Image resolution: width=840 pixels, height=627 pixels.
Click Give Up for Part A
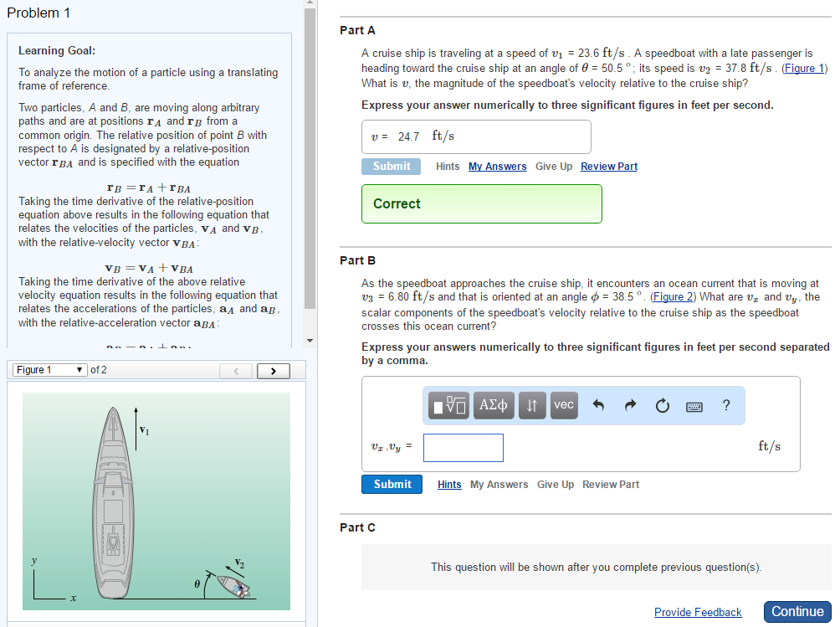click(x=553, y=166)
